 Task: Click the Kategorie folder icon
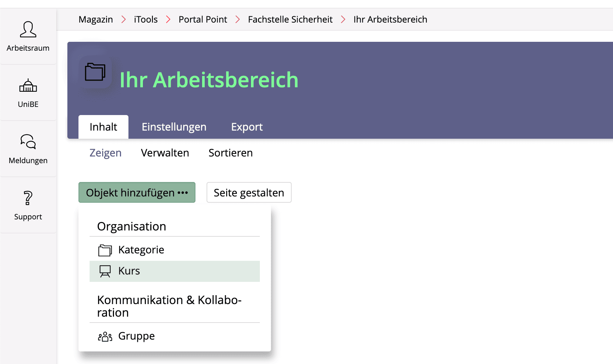point(105,250)
